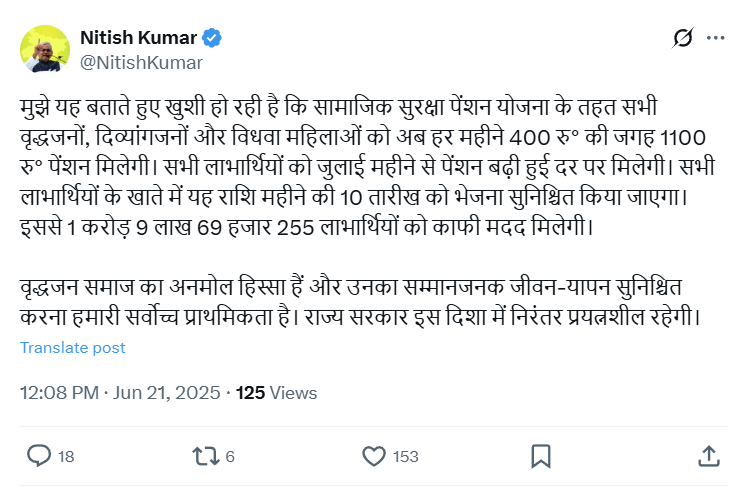This screenshot has height=490, width=741.
Task: Click the 153 likes count
Action: click(x=405, y=457)
